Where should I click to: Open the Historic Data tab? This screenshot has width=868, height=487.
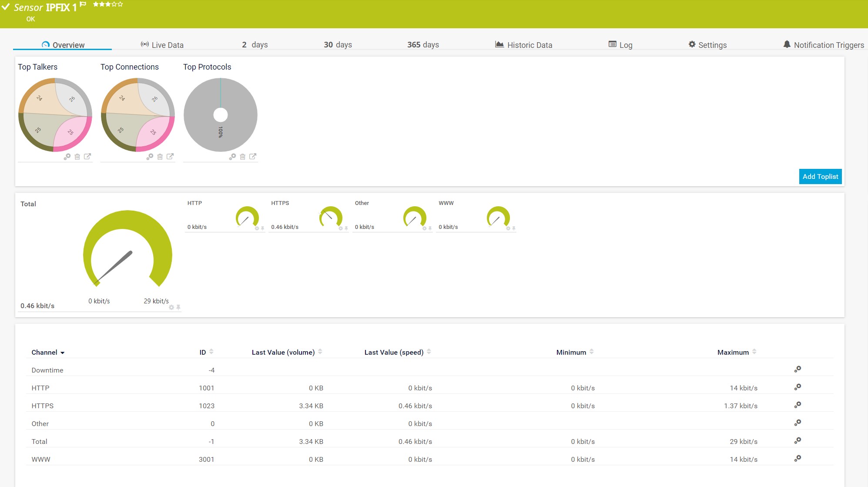[x=524, y=45]
